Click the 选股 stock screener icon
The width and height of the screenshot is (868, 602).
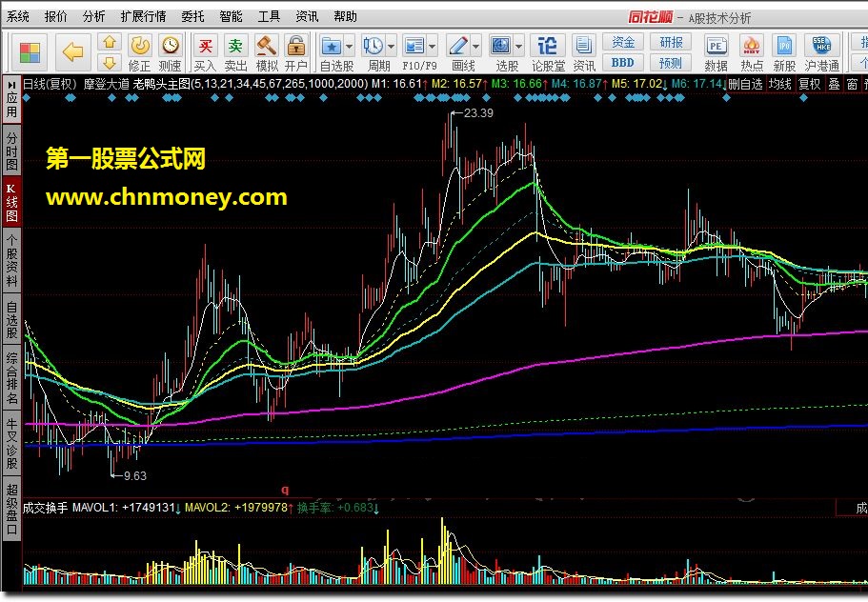tap(501, 46)
